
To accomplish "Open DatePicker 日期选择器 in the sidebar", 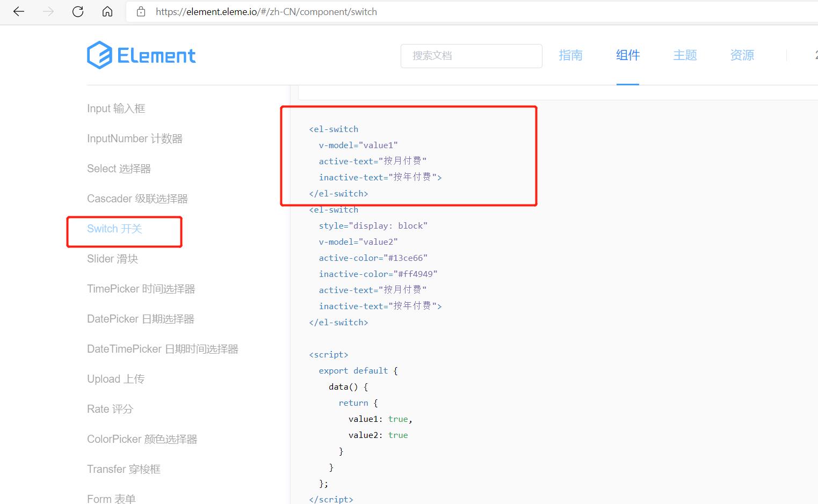I will click(x=141, y=319).
